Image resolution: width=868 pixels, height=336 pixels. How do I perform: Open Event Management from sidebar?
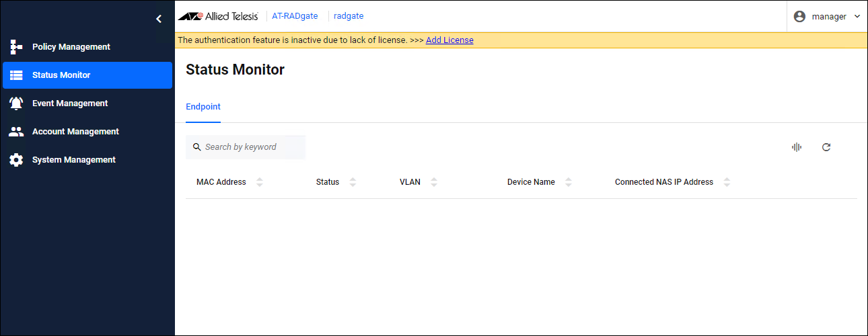click(x=70, y=103)
